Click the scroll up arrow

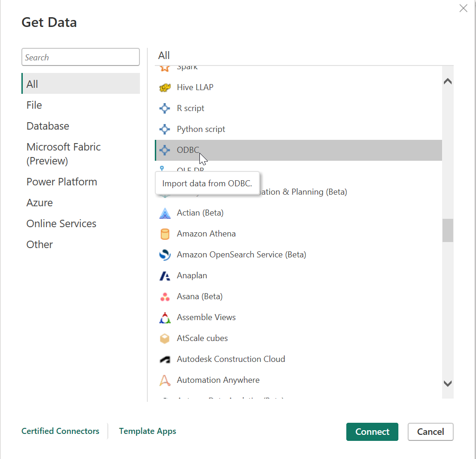tap(448, 81)
